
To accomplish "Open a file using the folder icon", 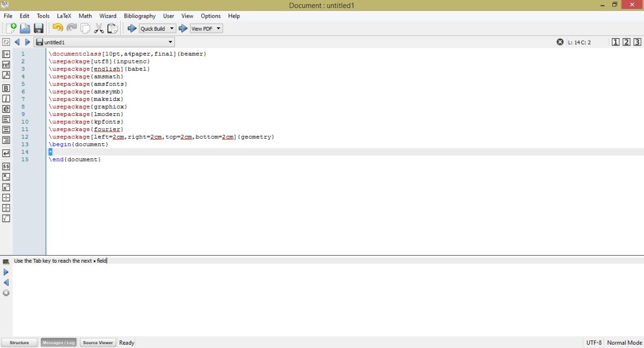I will (x=25, y=28).
